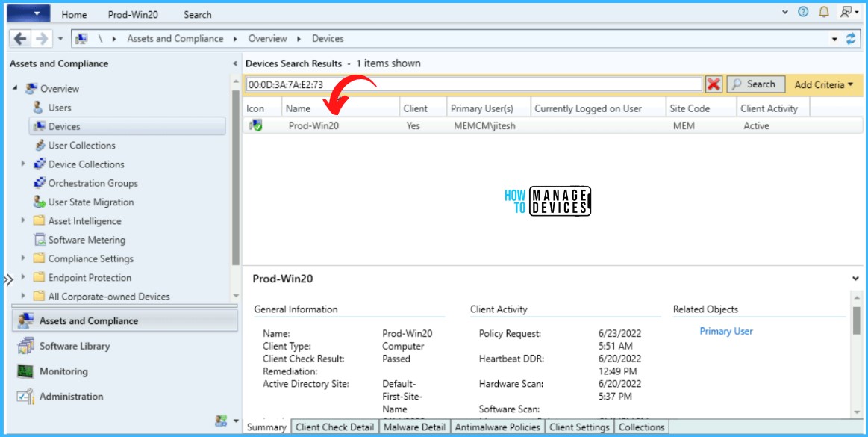
Task: Expand the Endpoint Protection folder
Action: tap(23, 277)
